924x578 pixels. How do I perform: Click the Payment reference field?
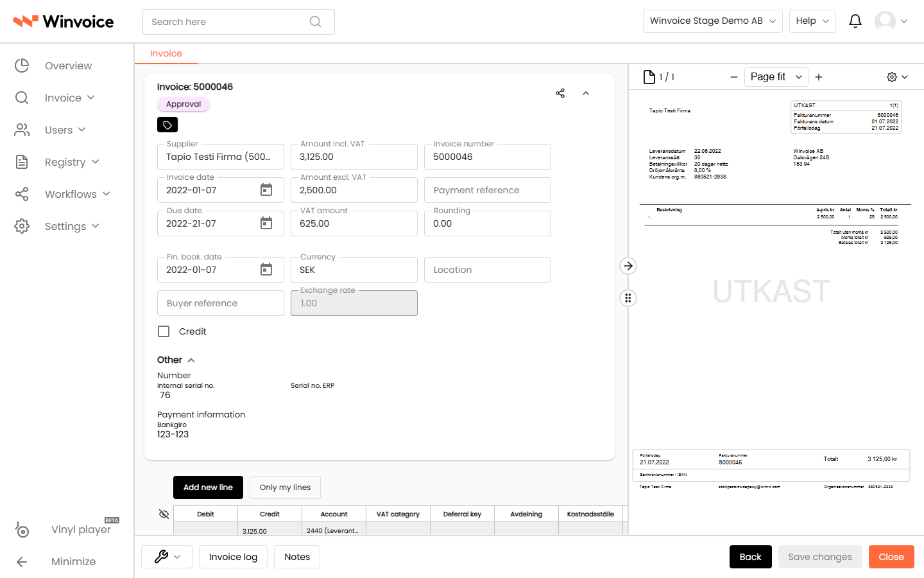click(488, 190)
